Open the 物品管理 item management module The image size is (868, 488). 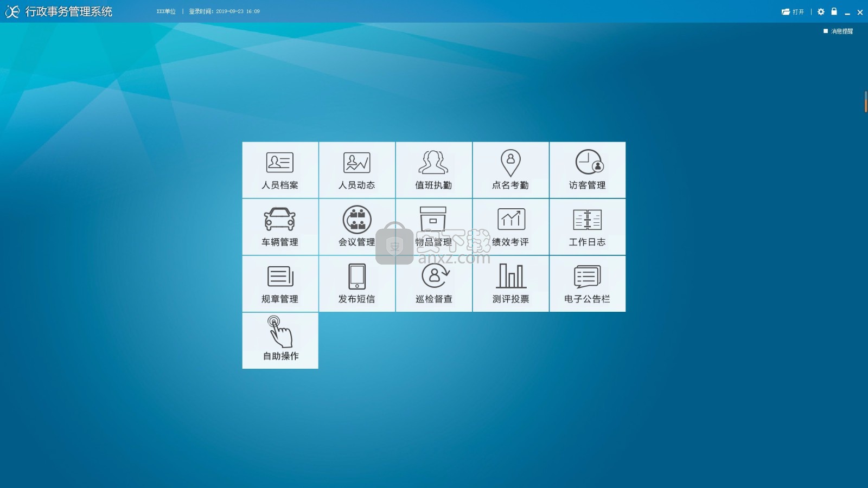tap(434, 227)
